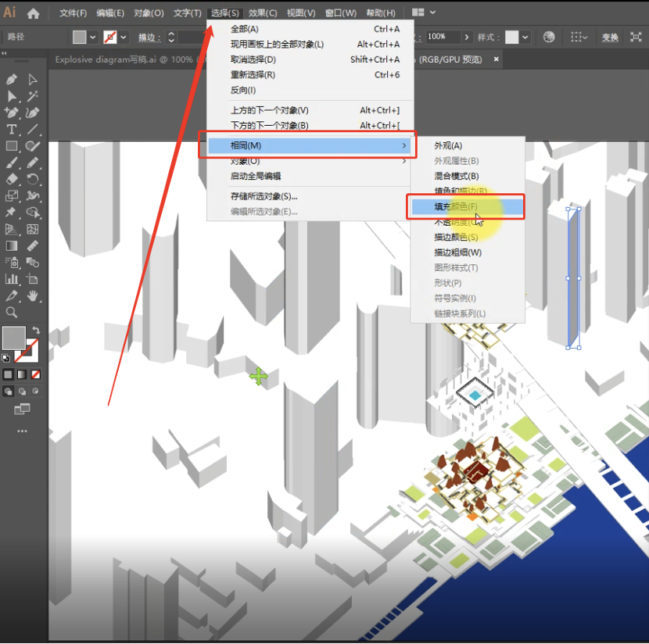Switch to Draw Behind mode
Viewport: 649px width, 644px height.
coord(22,392)
